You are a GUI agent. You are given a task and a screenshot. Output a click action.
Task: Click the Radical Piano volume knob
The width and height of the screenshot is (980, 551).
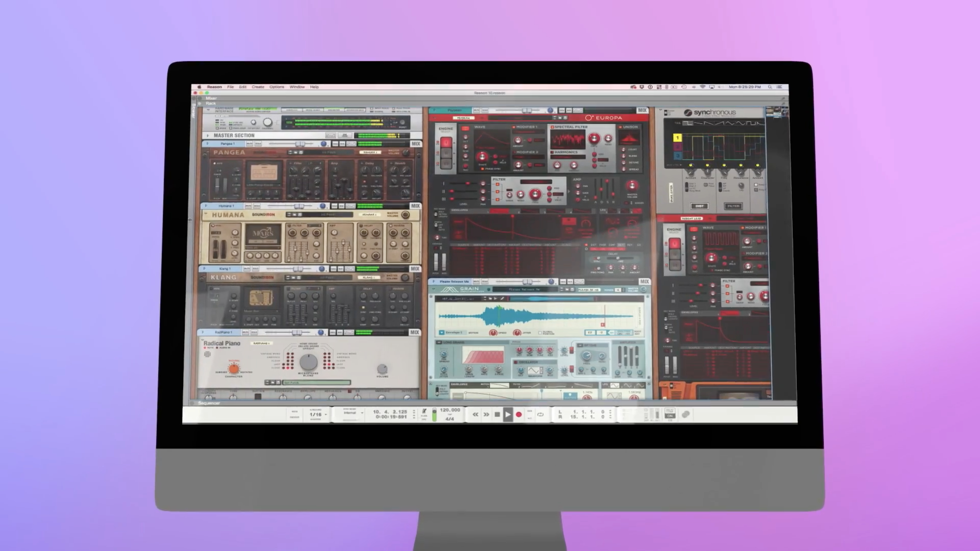[382, 369]
